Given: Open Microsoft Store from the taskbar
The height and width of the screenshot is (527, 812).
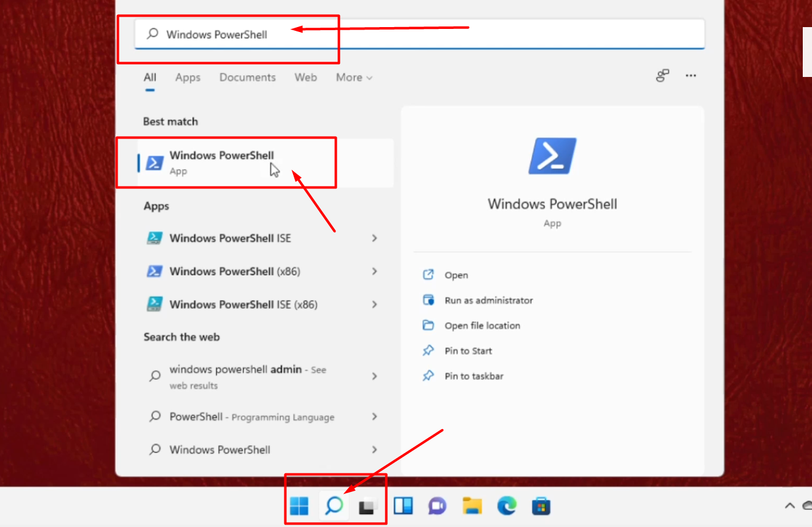Looking at the screenshot, I should 541,506.
